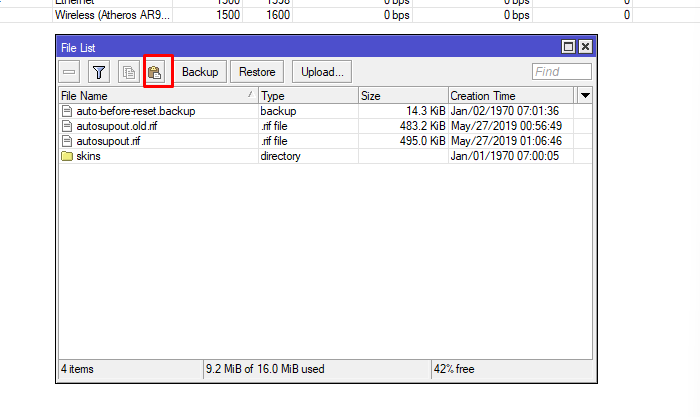700x417 pixels.
Task: Sort list by File Name column
Action: click(x=150, y=95)
